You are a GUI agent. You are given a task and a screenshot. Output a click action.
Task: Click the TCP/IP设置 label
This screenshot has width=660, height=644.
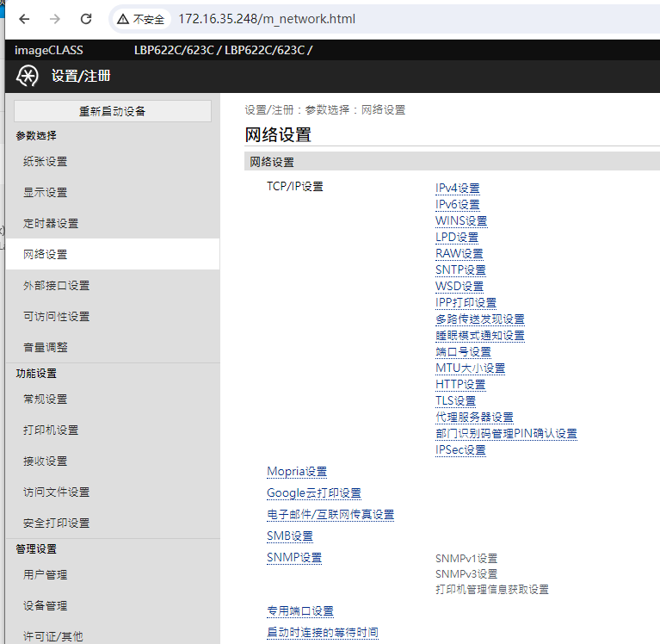pyautogui.click(x=295, y=187)
